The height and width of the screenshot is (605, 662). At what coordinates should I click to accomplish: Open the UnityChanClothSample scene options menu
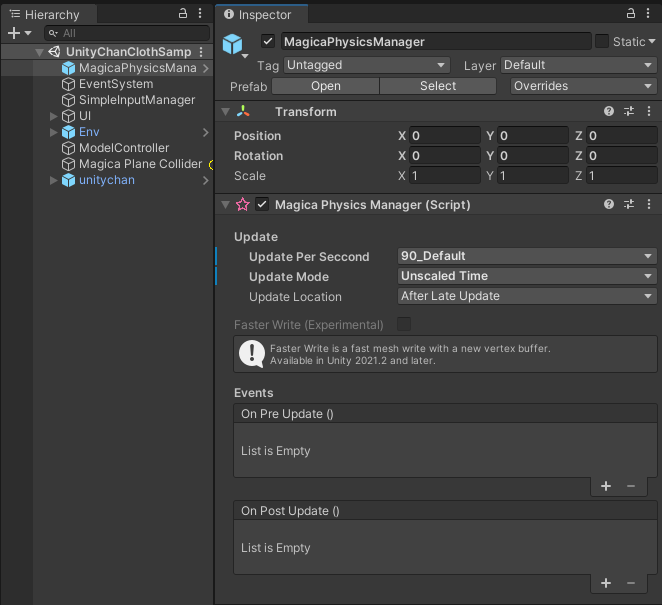[x=202, y=52]
